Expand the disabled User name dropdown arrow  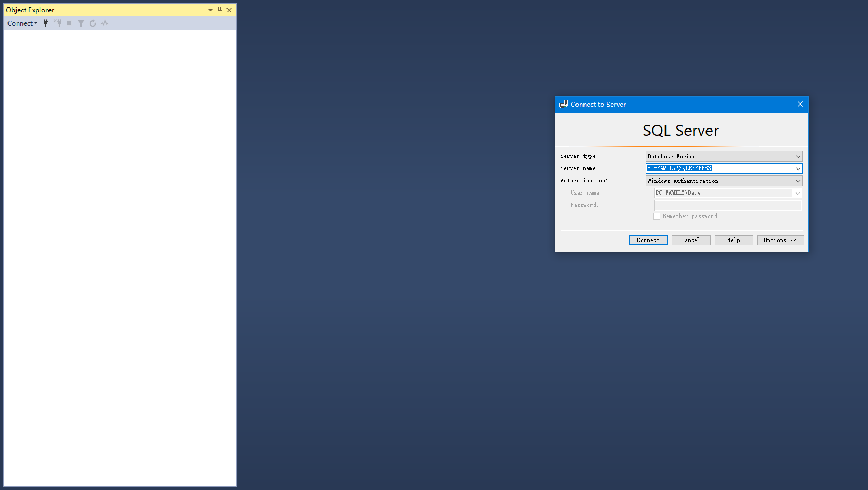[x=797, y=193]
